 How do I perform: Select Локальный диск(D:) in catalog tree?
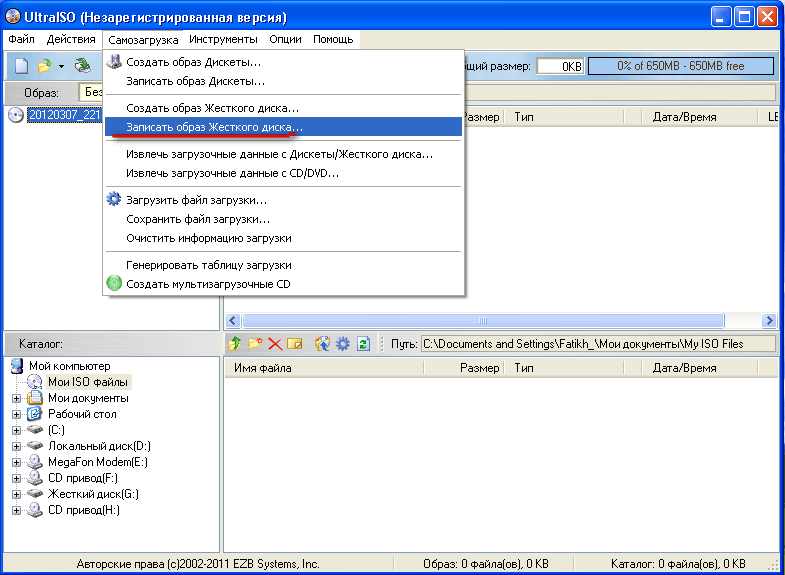(x=99, y=446)
